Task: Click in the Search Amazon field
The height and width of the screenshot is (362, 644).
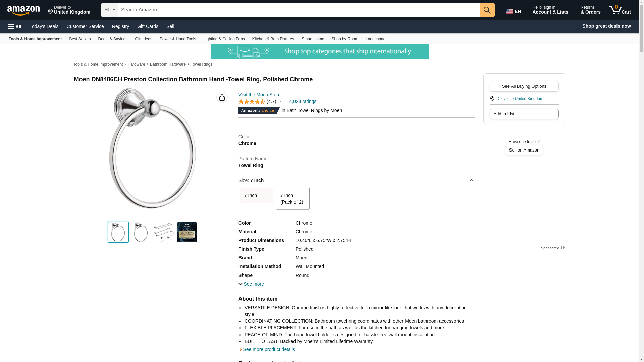Action: (x=299, y=10)
